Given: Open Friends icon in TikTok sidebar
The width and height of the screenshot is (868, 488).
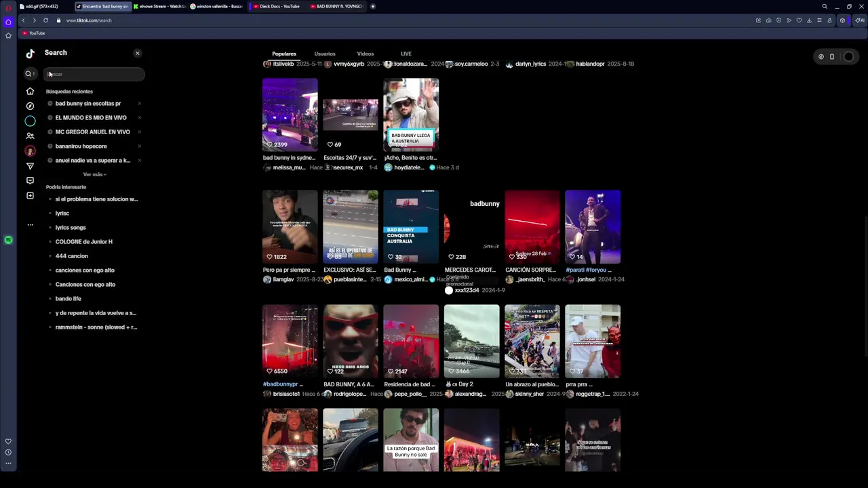Looking at the screenshot, I should point(30,136).
